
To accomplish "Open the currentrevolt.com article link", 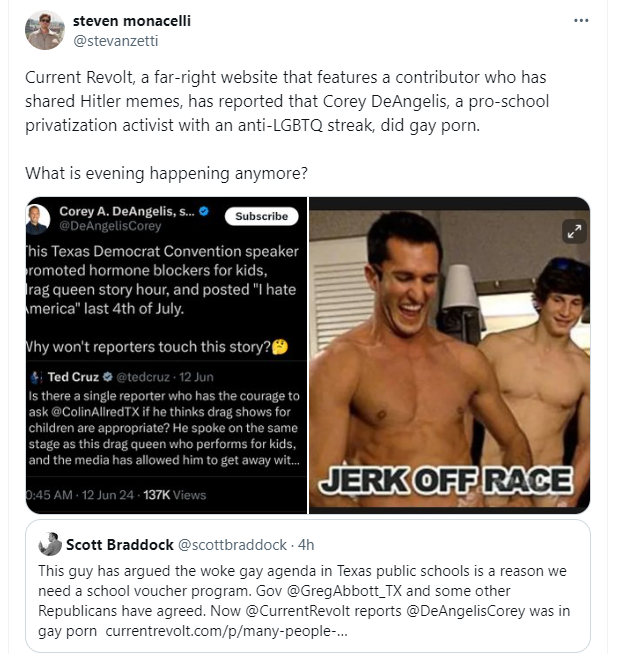I will (x=226, y=631).
